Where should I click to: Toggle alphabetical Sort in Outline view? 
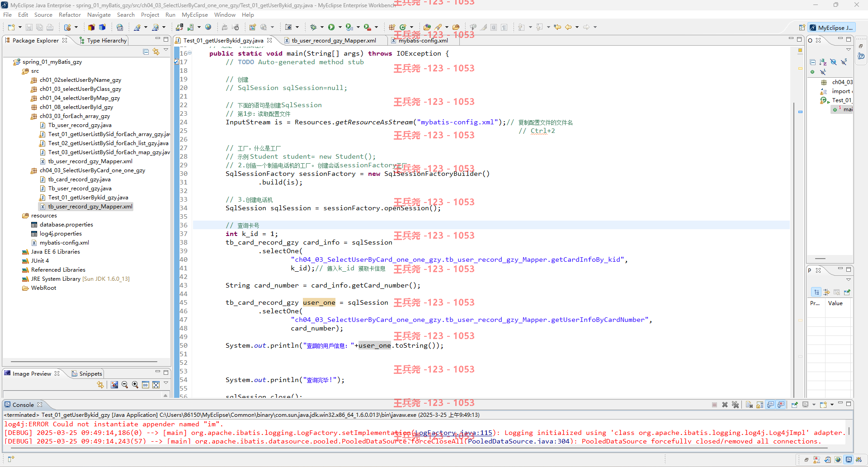[823, 62]
